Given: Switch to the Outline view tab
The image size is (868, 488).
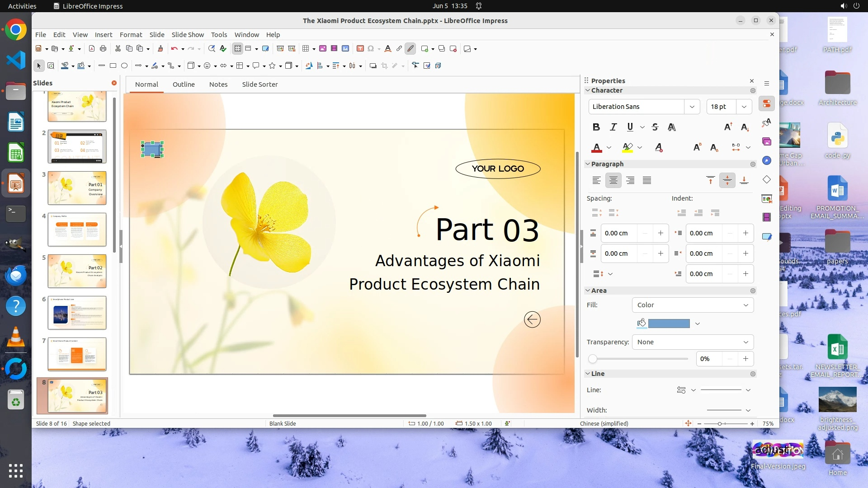Looking at the screenshot, I should click(x=184, y=84).
